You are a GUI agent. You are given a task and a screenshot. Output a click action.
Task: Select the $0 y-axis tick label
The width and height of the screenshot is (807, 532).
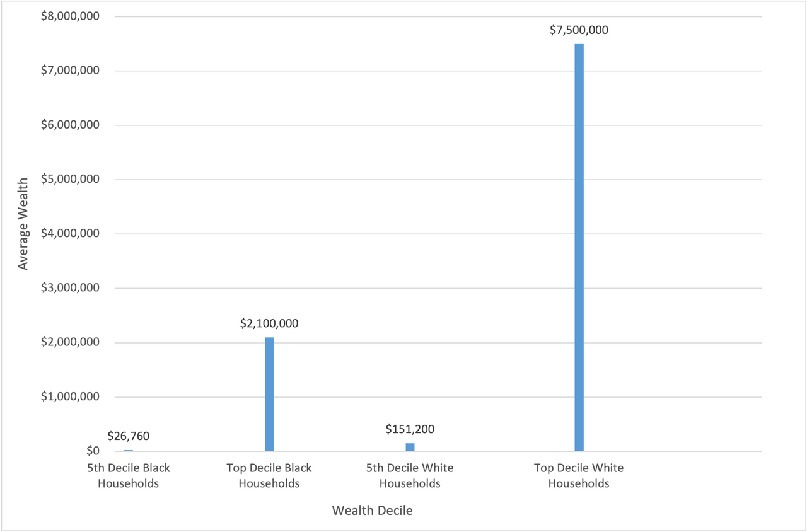click(93, 451)
